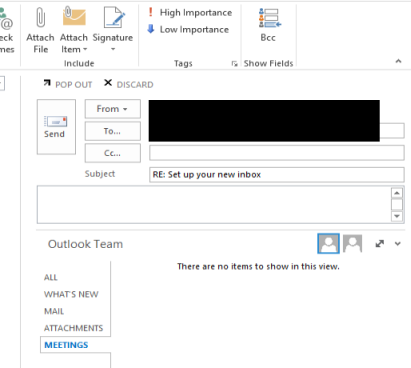The width and height of the screenshot is (411, 368).
Task: Click the Attach File paperclip icon
Action: [x=40, y=17]
